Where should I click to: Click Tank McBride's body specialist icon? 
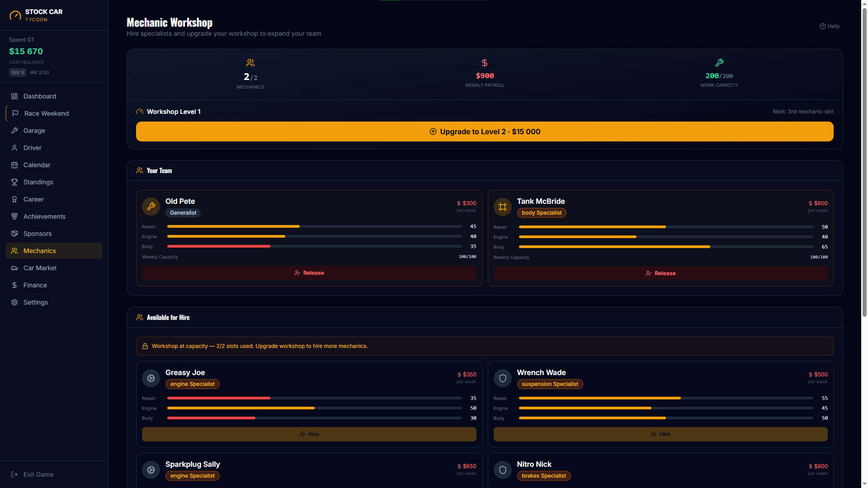point(502,207)
